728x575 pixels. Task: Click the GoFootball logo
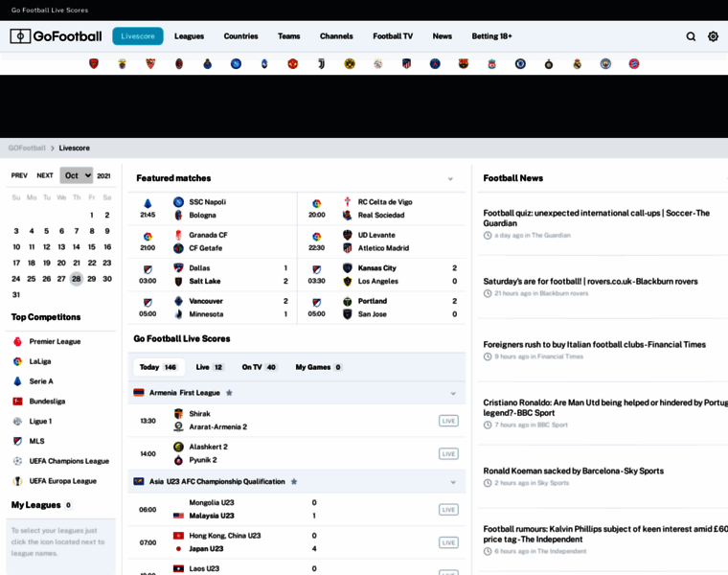pyautogui.click(x=56, y=36)
